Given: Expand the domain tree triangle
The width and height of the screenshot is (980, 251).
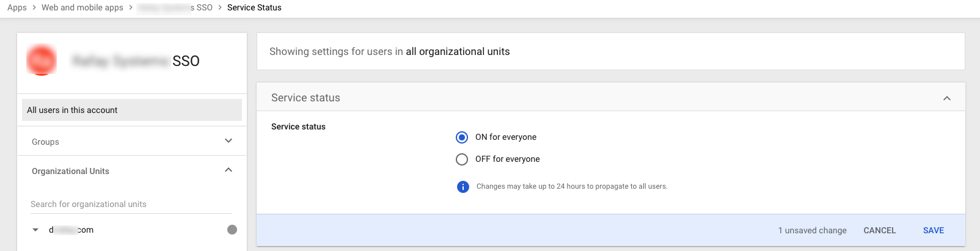Looking at the screenshot, I should (x=35, y=230).
